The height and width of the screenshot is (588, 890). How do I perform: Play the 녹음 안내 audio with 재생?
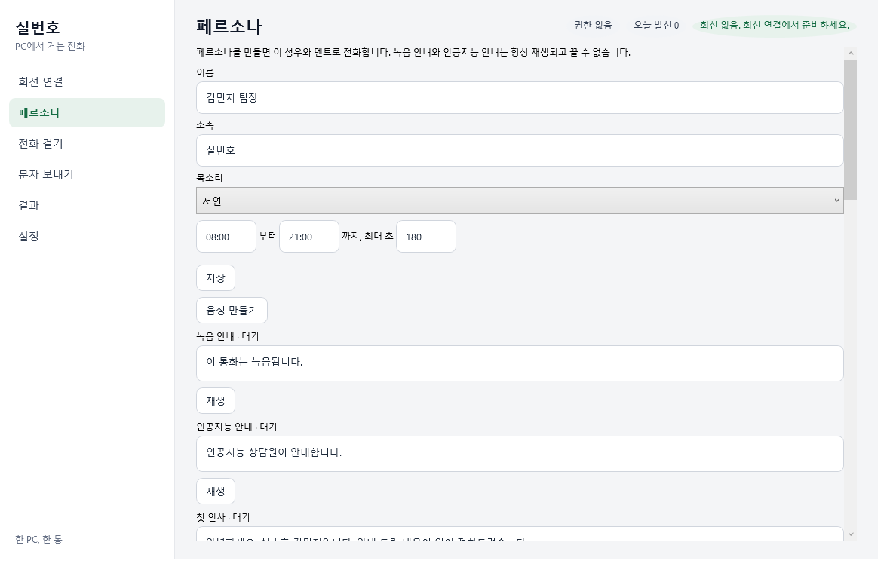pos(216,401)
